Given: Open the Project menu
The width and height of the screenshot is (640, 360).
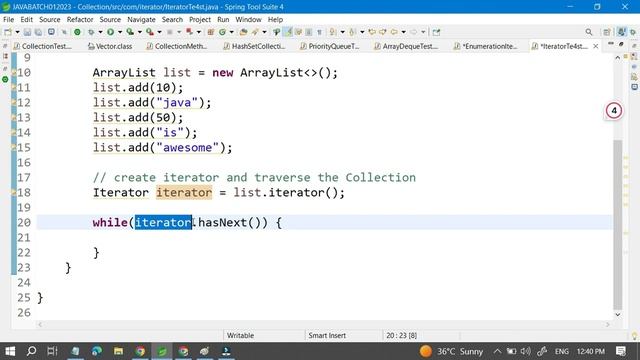Looking at the screenshot, I should pyautogui.click(x=200, y=20).
